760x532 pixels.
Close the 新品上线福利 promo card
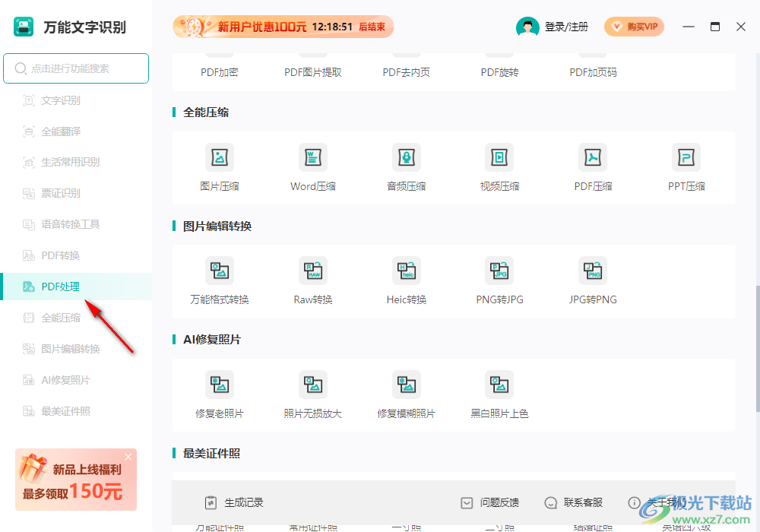tap(128, 457)
